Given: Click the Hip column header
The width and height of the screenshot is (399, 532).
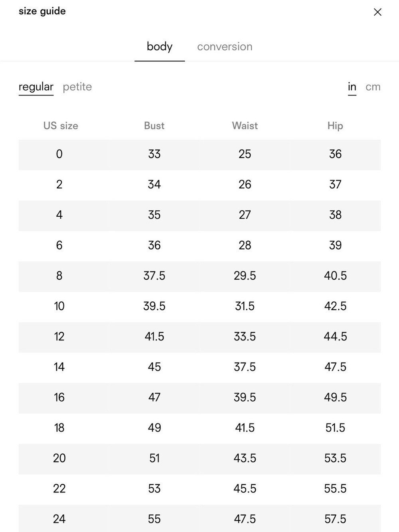Looking at the screenshot, I should (x=335, y=126).
